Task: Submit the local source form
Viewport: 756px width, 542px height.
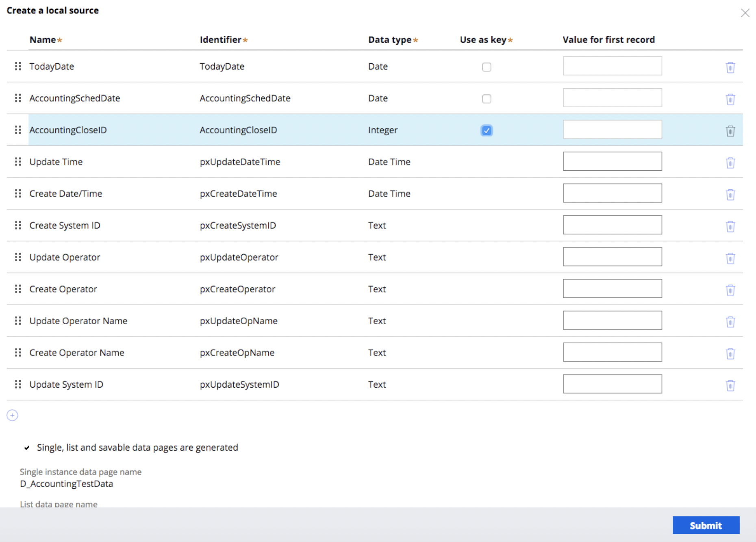Action: click(706, 525)
